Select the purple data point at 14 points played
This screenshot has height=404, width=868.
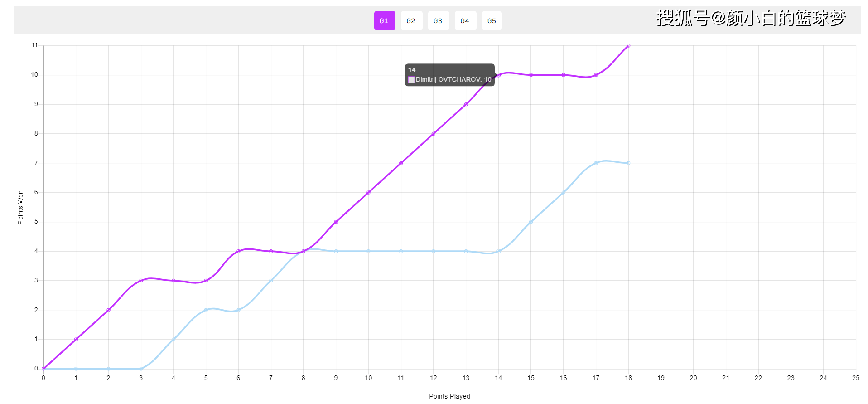coord(498,75)
